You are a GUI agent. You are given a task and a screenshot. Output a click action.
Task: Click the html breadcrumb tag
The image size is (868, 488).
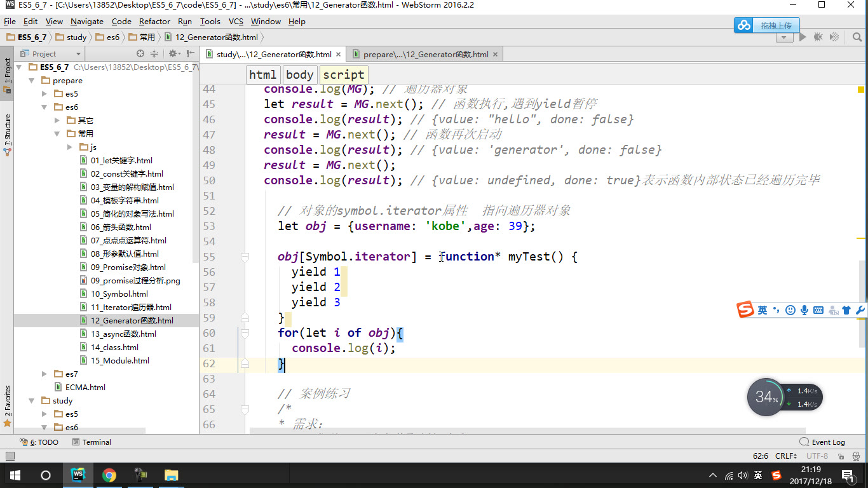point(262,75)
